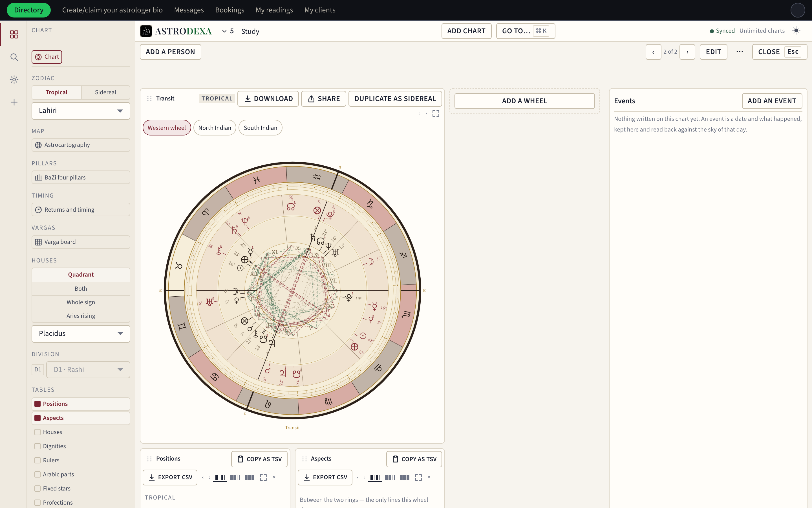Open user avatar circle at top right
This screenshot has width=812, height=508.
point(798,10)
